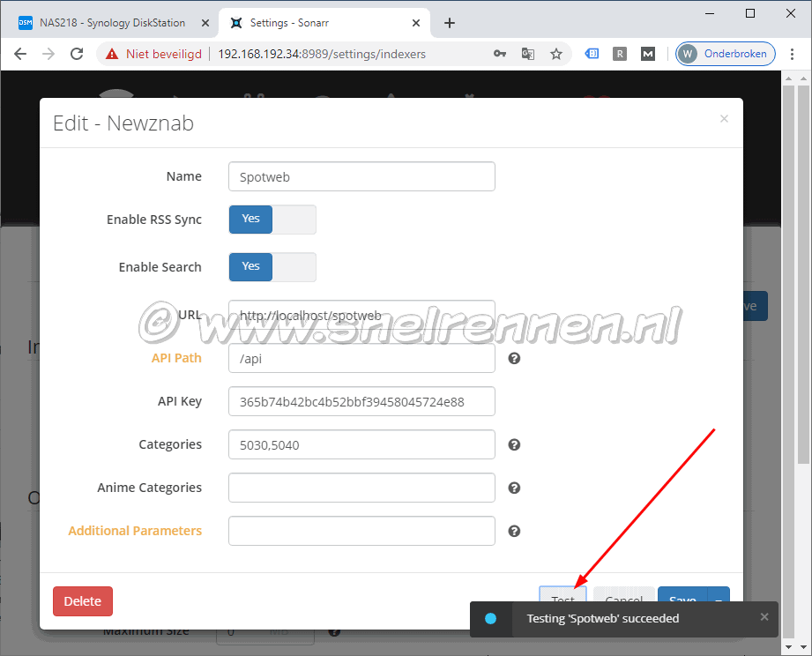Screen dimensions: 812x656
Task: Toggle the Enable RSS Sync switch
Action: 272,219
